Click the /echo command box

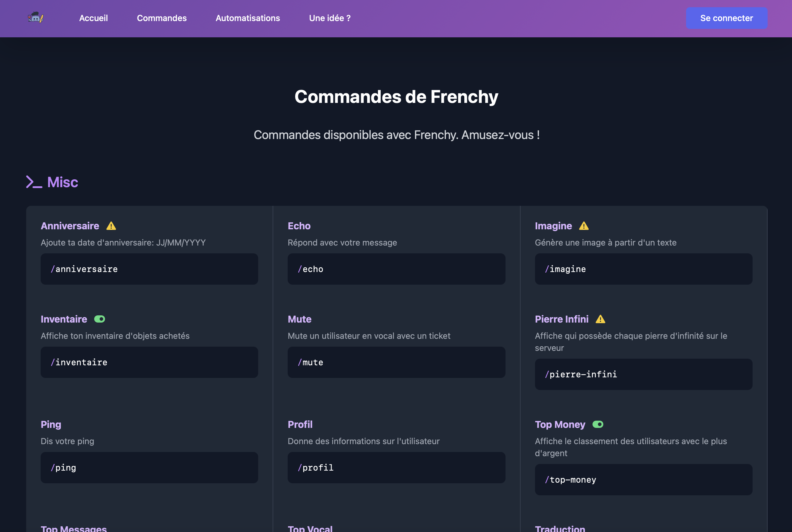(x=396, y=269)
